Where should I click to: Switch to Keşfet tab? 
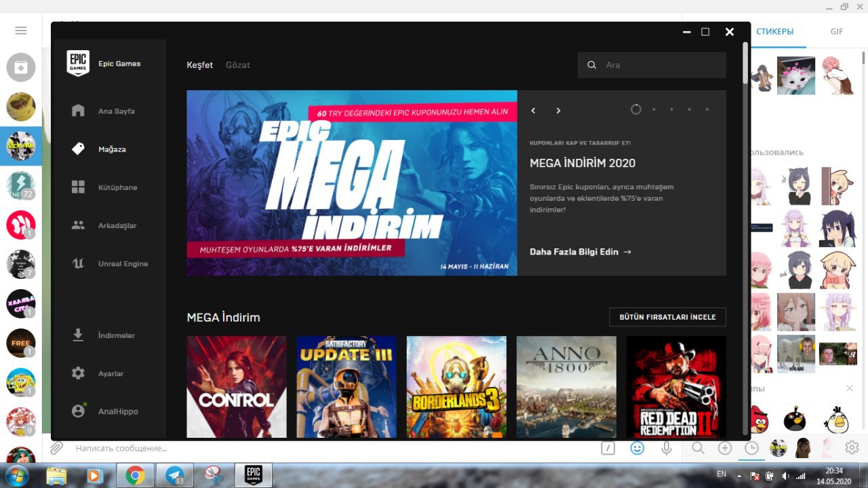point(200,65)
